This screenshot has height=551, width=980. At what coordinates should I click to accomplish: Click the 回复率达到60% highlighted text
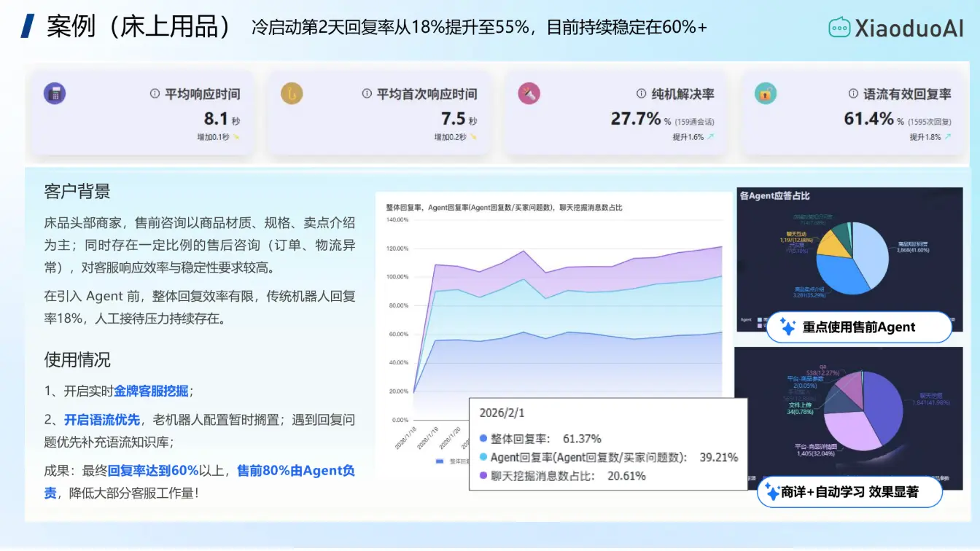click(x=153, y=471)
